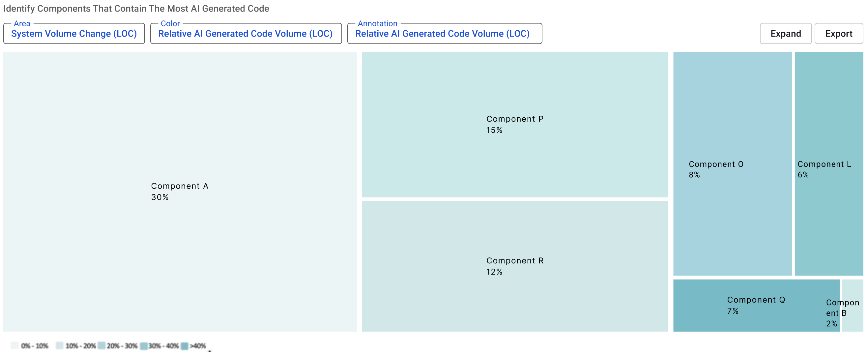Select the Component P treemap tile

(x=514, y=124)
